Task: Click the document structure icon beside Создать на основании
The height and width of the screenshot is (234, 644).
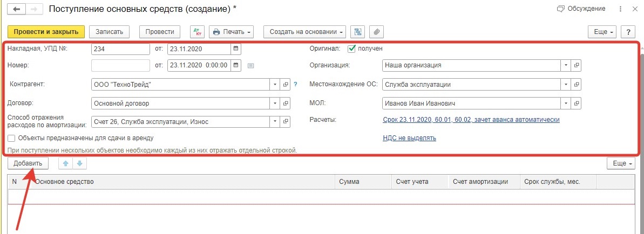Action: 358,32
